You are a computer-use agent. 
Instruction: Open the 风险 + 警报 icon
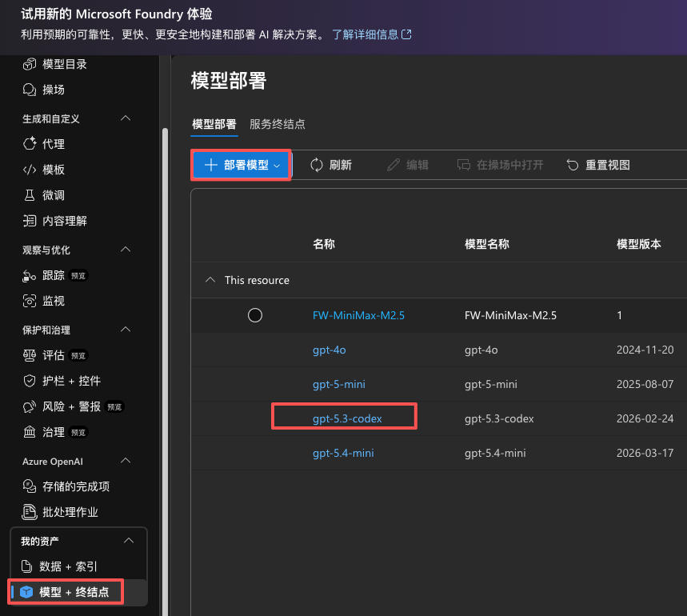pyautogui.click(x=30, y=406)
